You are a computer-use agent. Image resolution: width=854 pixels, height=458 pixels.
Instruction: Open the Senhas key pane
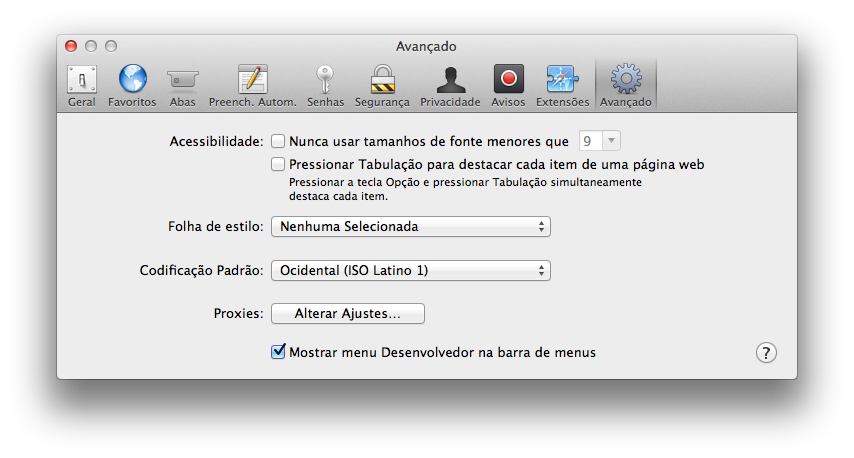click(x=325, y=86)
